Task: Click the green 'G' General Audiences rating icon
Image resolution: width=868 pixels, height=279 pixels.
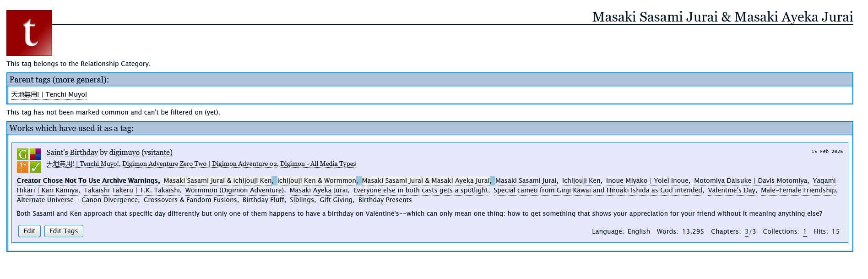Action: pyautogui.click(x=23, y=154)
